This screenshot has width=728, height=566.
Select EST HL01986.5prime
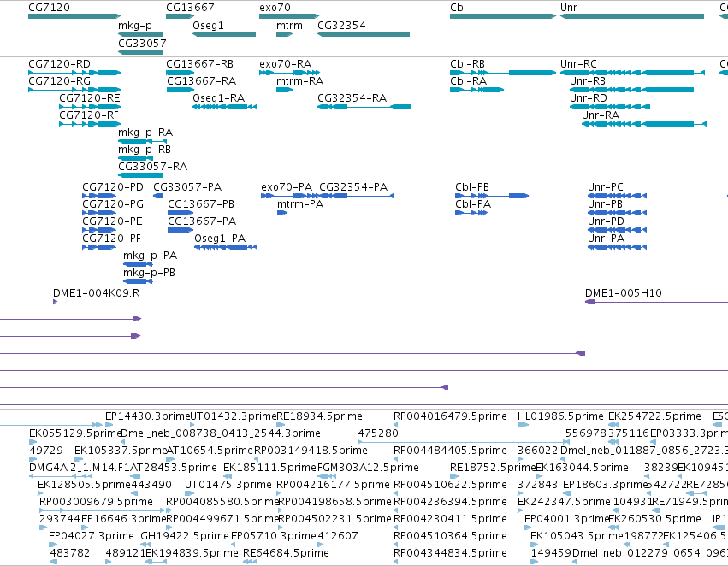click(x=523, y=425)
